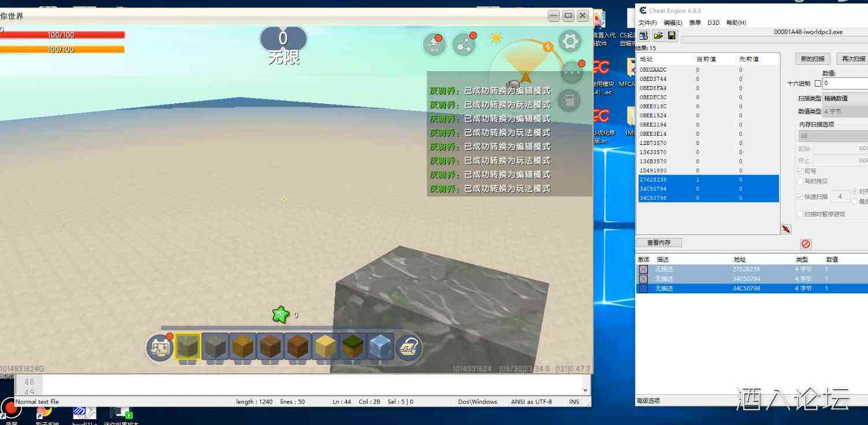868x425 pixels.
Task: Select hotbar slot 8 blue ice block
Action: click(380, 346)
